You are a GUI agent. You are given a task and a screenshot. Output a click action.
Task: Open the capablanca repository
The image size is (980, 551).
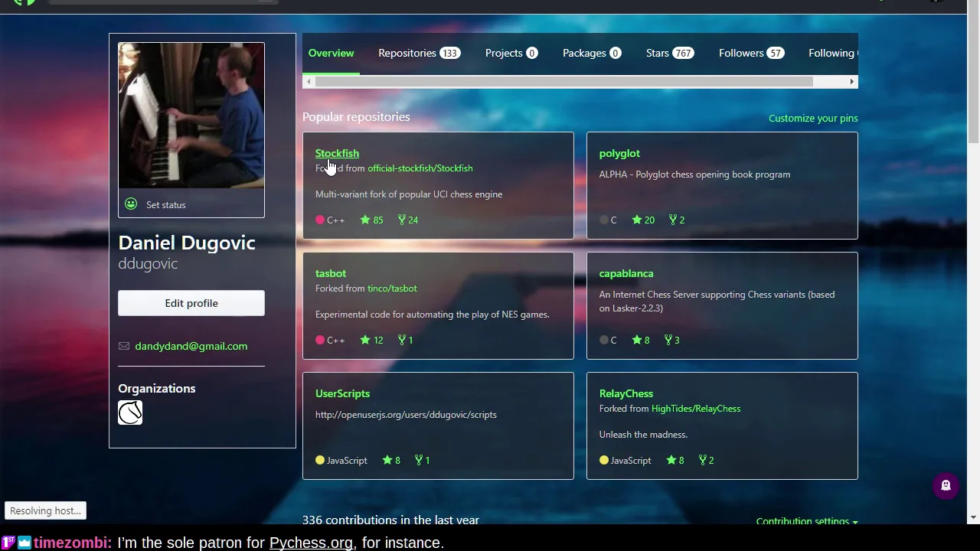click(x=626, y=273)
